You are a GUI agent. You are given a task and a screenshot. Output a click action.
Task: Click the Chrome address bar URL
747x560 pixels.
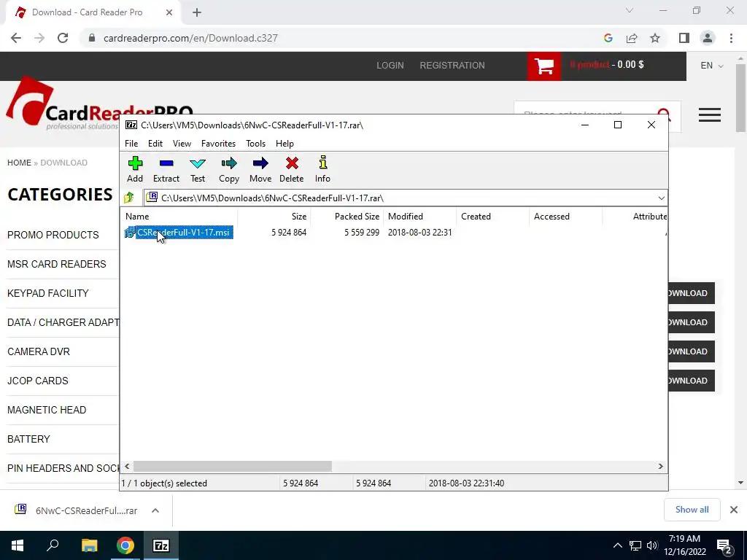point(190,38)
